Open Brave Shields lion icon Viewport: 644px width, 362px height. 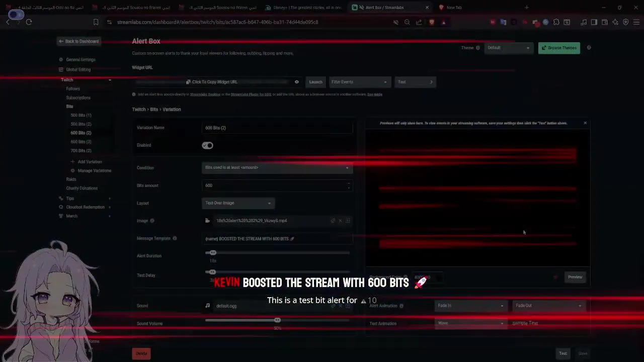coord(432,22)
